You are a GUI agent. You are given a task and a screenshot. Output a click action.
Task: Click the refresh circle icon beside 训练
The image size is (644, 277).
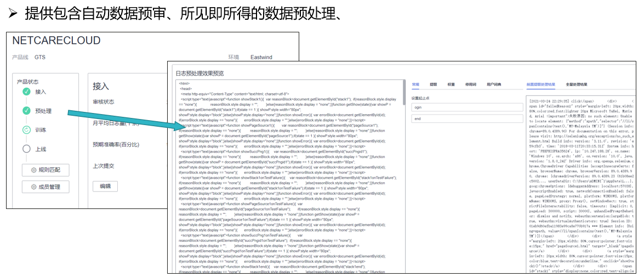coord(27,130)
